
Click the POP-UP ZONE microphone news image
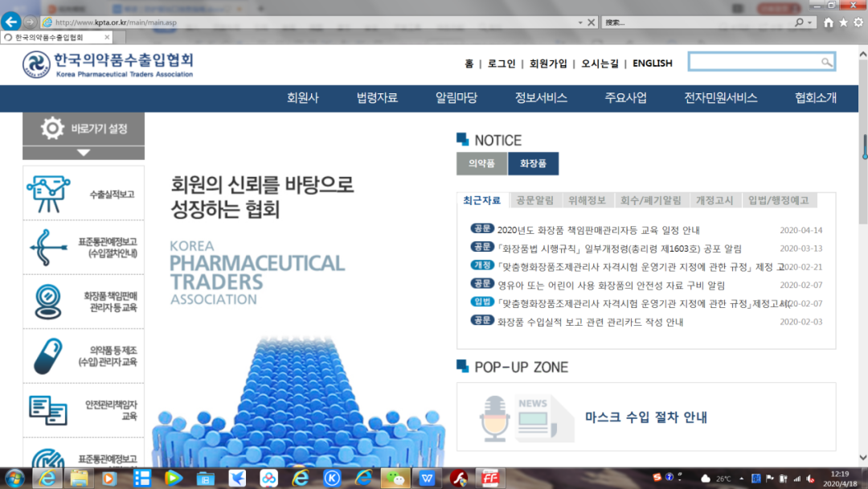[x=526, y=418]
